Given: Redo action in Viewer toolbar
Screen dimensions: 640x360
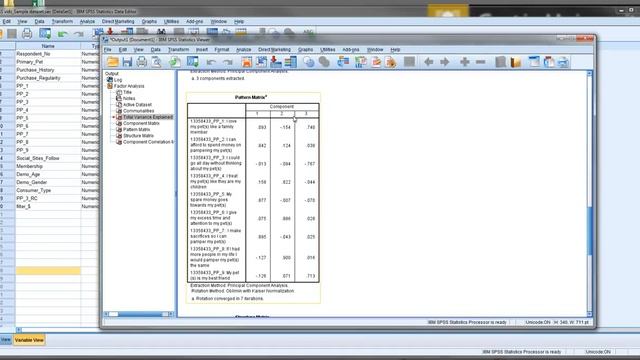Looking at the screenshot, I should 228,62.
